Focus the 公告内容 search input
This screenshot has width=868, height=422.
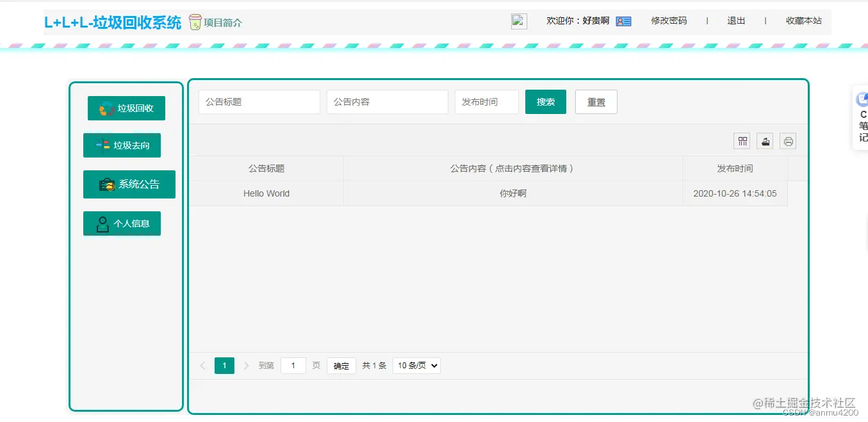click(388, 102)
